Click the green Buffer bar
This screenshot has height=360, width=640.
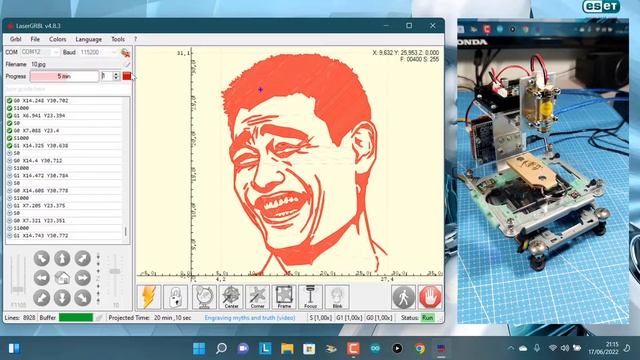pos(76,318)
